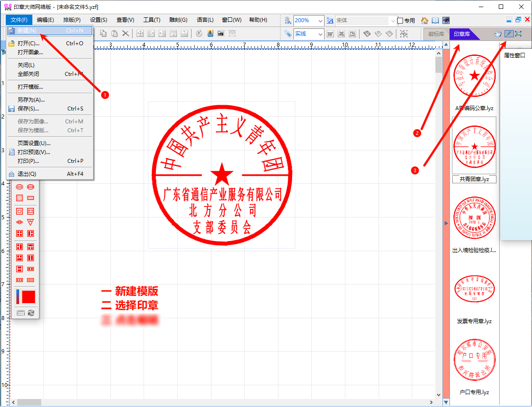The width and height of the screenshot is (532, 407).
Task: Click the canvas horizontal scrollbar thumb
Action: pyautogui.click(x=30, y=402)
